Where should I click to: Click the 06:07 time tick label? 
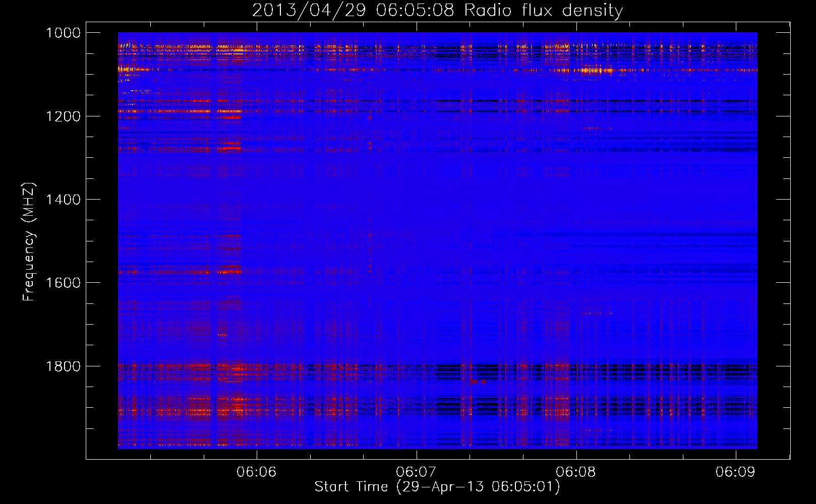click(416, 472)
